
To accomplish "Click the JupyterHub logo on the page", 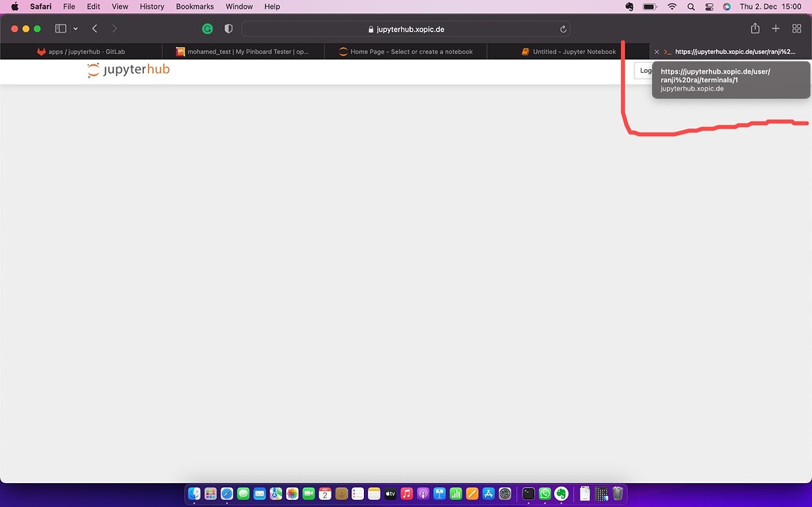I will pos(127,70).
